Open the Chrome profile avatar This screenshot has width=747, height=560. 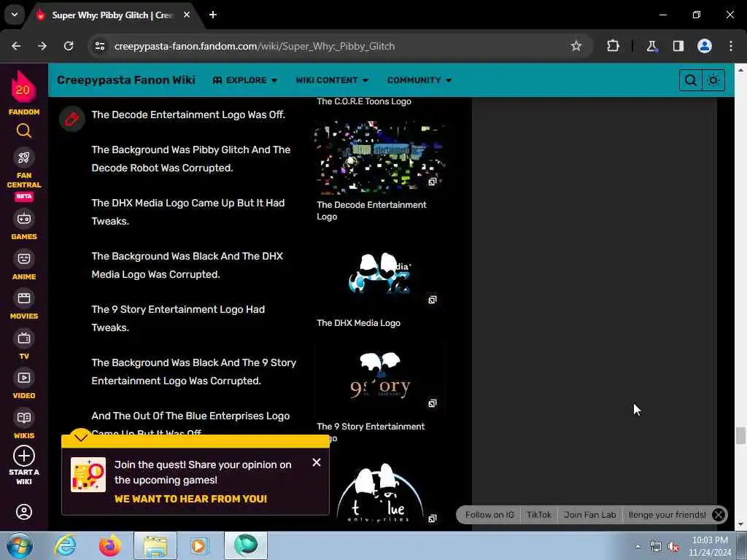pyautogui.click(x=704, y=46)
